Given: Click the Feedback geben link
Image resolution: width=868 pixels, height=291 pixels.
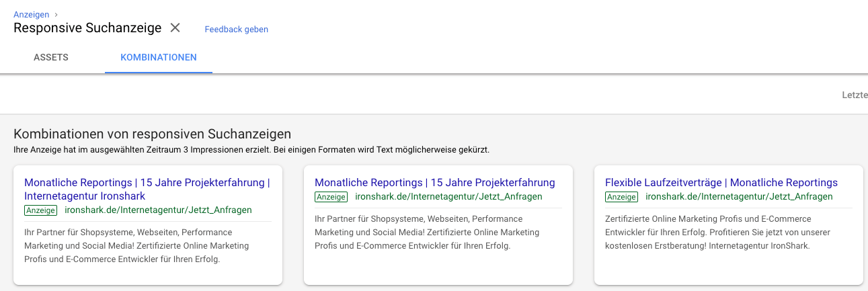Looking at the screenshot, I should click(x=236, y=29).
